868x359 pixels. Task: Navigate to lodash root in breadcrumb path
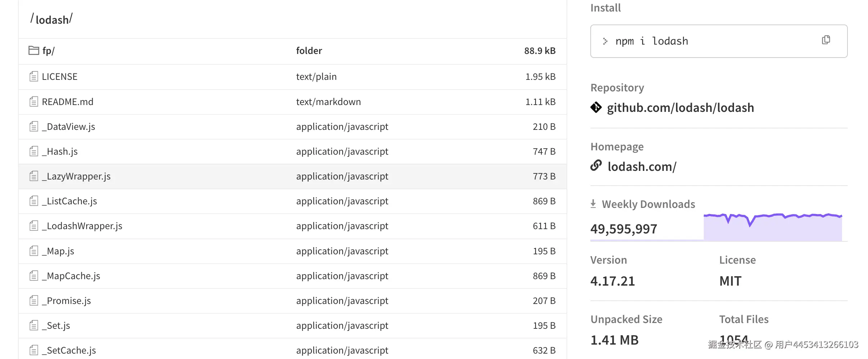coord(52,20)
